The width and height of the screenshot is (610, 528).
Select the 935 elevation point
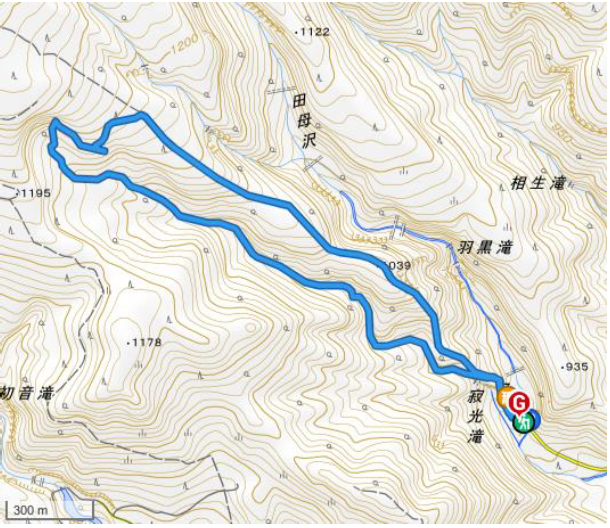[575, 367]
